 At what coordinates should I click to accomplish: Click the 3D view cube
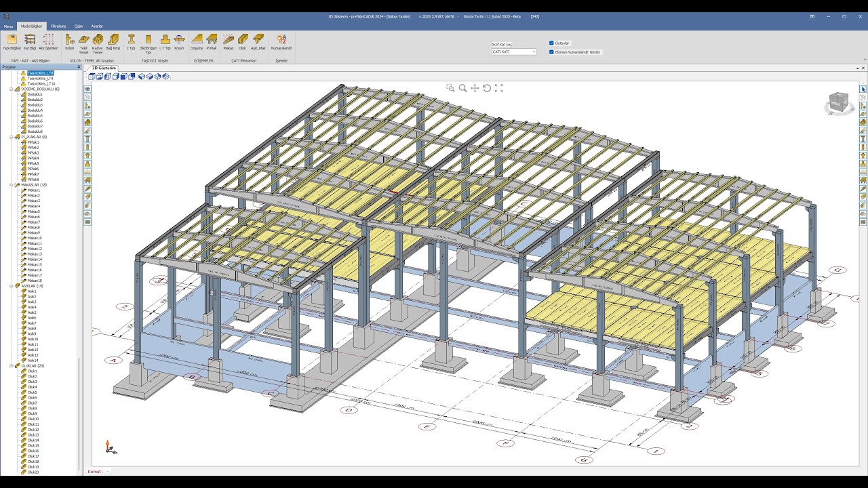838,102
